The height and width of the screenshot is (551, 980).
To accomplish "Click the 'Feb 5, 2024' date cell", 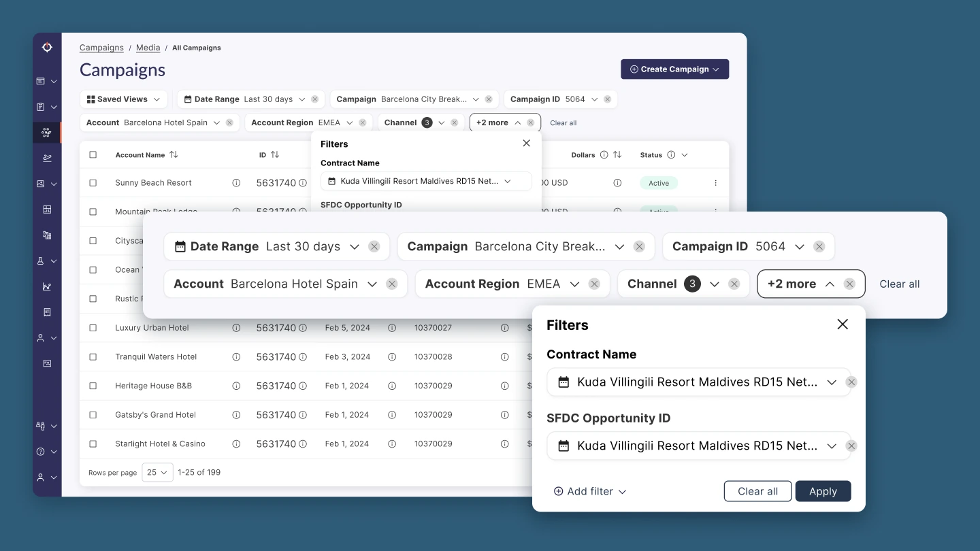I will 348,328.
